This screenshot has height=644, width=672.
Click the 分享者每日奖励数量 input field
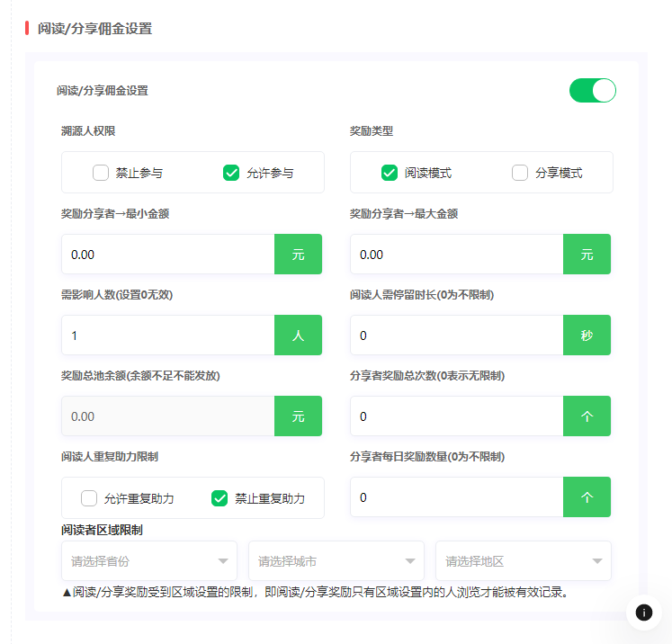click(x=457, y=497)
